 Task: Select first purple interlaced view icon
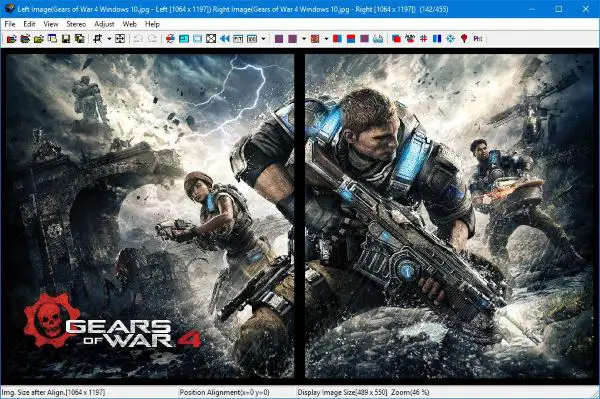279,39
